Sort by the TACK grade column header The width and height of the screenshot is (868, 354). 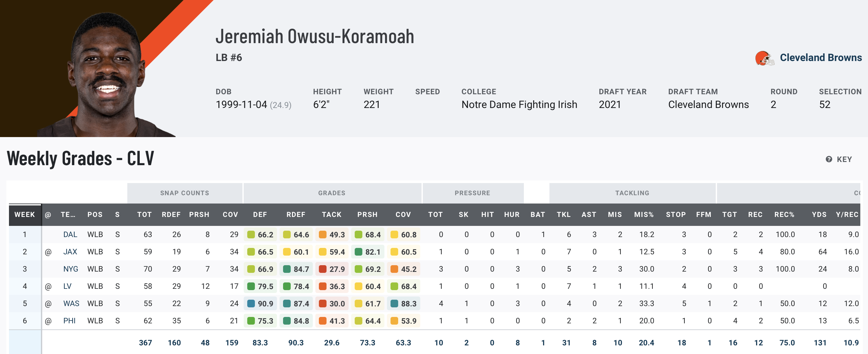coord(332,215)
